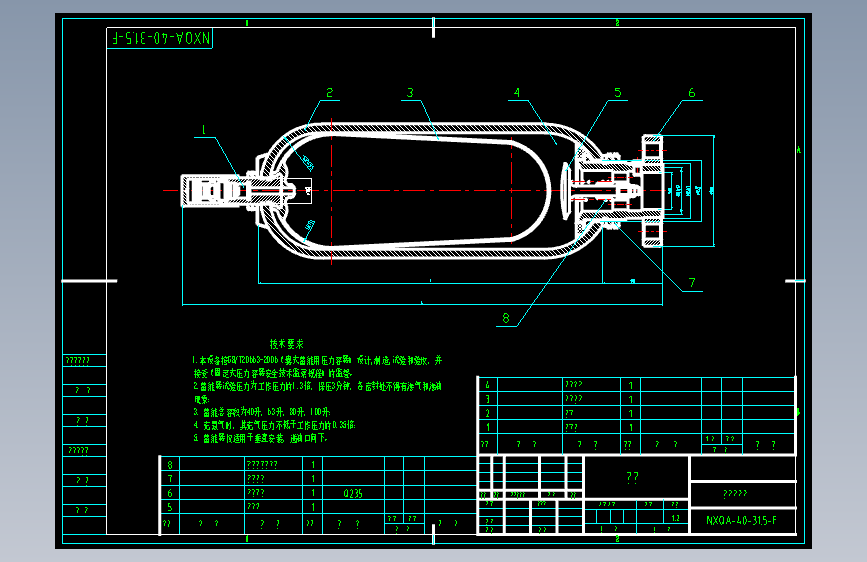Click callout number 1 near the gas valve
Image resolution: width=867 pixels, height=562 pixels.
pyautogui.click(x=203, y=130)
